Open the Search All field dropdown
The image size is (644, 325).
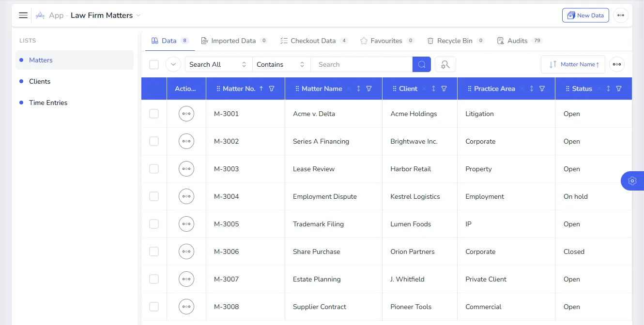tap(218, 64)
